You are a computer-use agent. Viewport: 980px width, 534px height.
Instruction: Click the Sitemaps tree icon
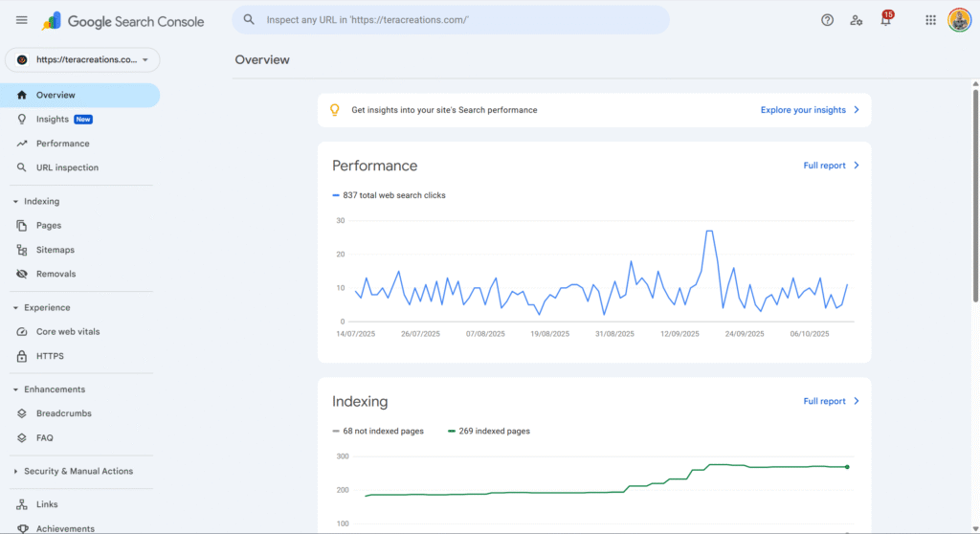point(22,250)
